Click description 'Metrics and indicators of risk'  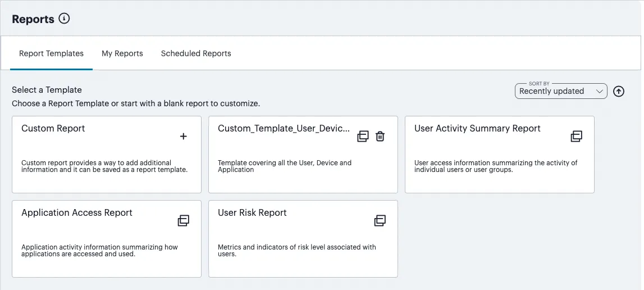pyautogui.click(x=297, y=251)
